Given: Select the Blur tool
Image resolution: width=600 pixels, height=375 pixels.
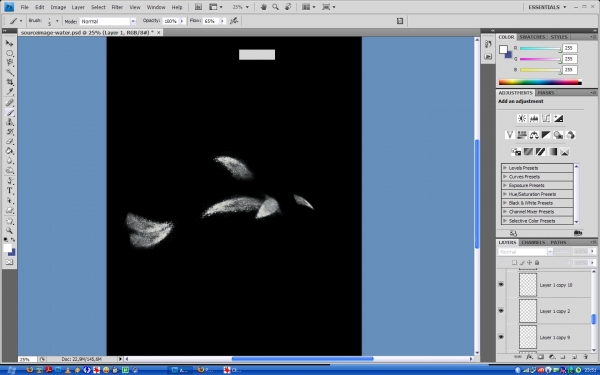Looking at the screenshot, I should point(10,161).
